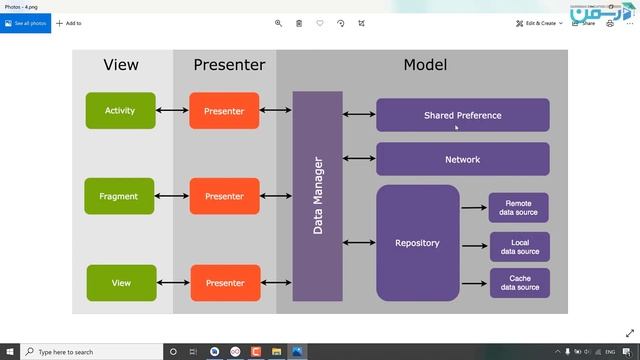Click the network tray icon
This screenshot has height=360, width=640.
point(598,352)
